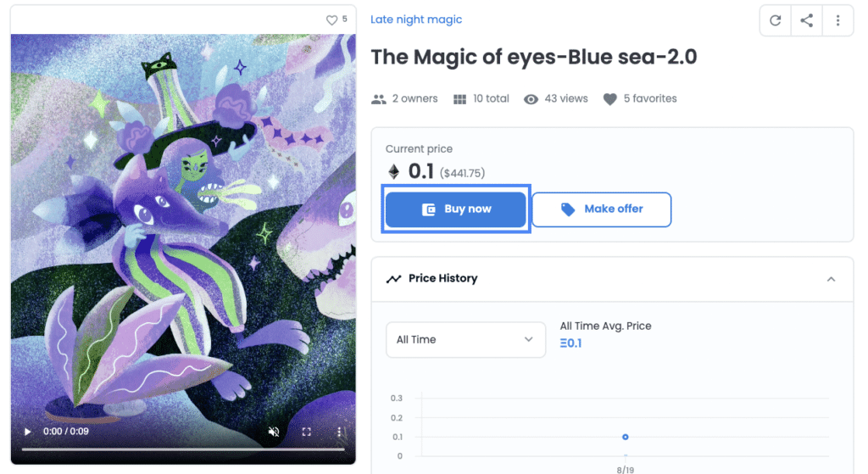Viewport: 868px width, 474px height.
Task: Open video player options menu
Action: tap(339, 432)
